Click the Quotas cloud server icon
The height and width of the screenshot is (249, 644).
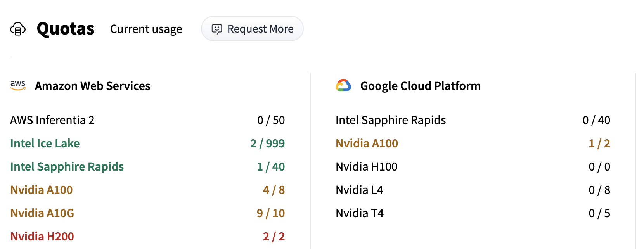pos(18,29)
